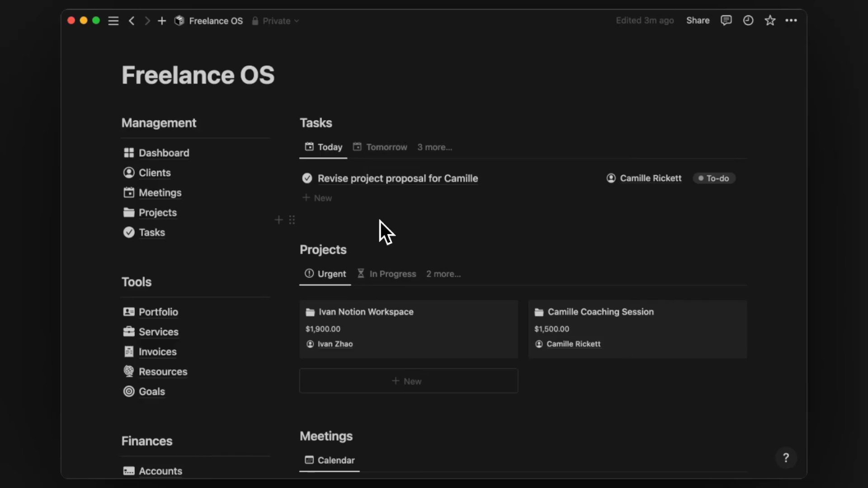Uncheck the Revise project proposal task
This screenshot has height=488, width=868.
pyautogui.click(x=307, y=178)
